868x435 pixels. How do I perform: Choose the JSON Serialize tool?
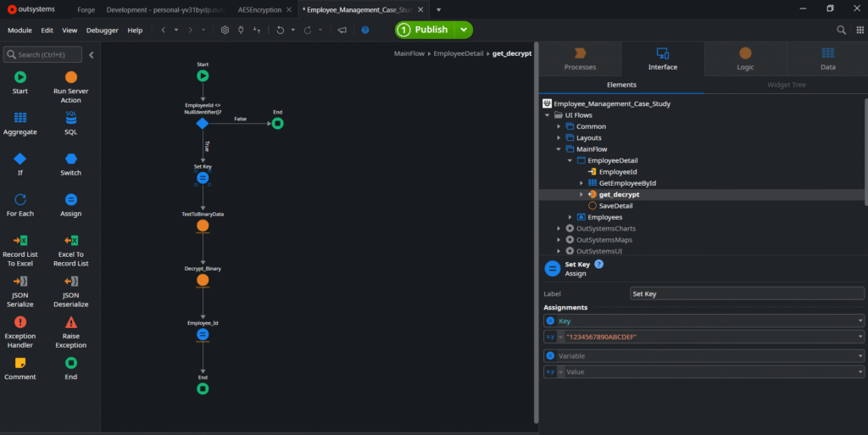(20, 291)
